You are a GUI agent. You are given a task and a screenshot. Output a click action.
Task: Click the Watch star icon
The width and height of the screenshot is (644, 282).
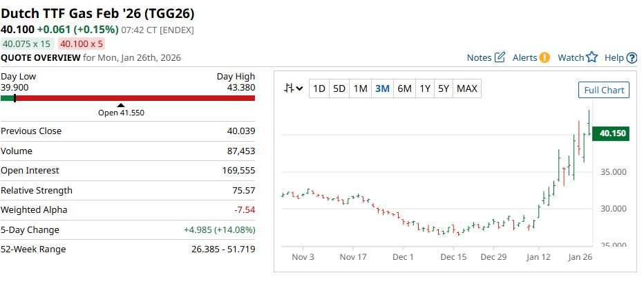click(591, 57)
